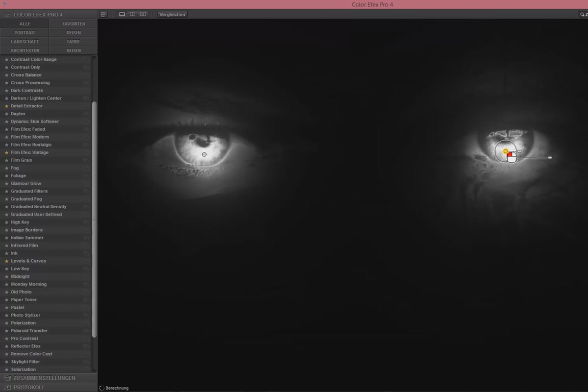Viewport: 588px width, 392px height.
Task: Show the FAVORITEN filter category
Action: pos(73,24)
